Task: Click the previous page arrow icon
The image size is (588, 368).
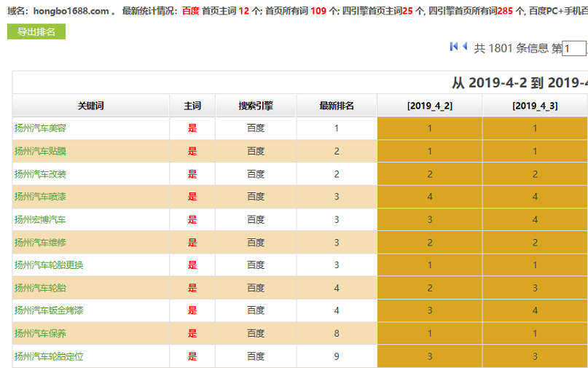Action: (465, 47)
